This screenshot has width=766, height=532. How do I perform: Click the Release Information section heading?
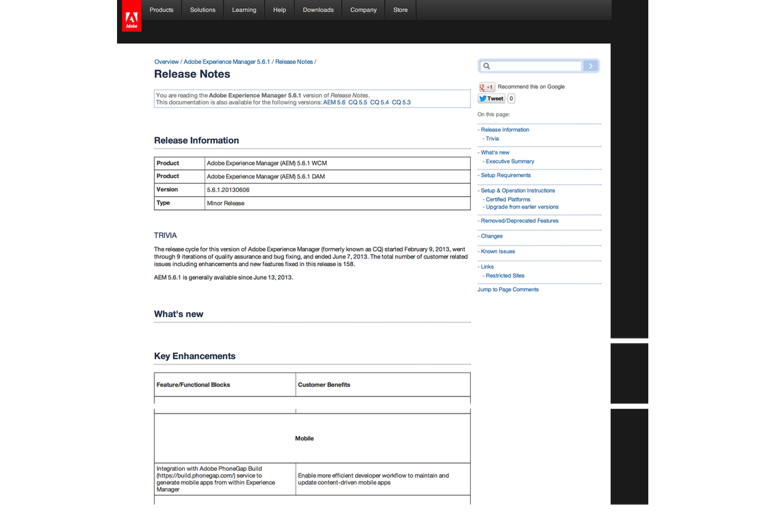click(x=196, y=141)
